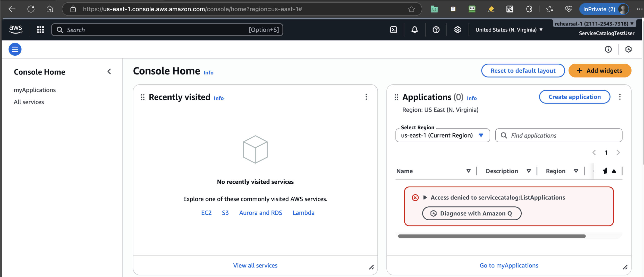Screen dimensions: 644x277
Task: Open the InPrivate profile button
Action: [x=604, y=9]
